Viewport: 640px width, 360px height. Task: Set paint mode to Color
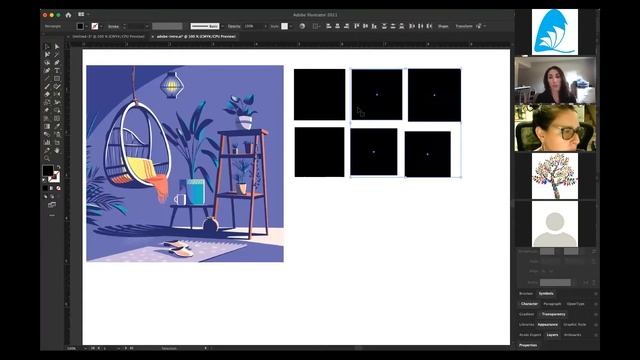pyautogui.click(x=45, y=188)
